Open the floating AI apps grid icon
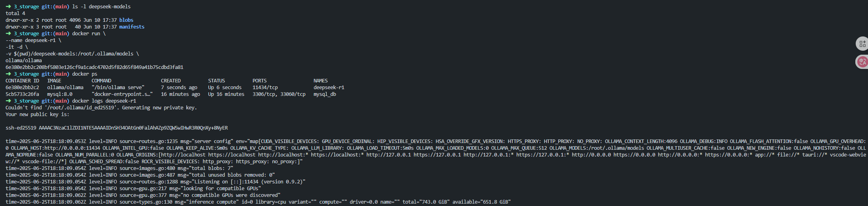Screen dimensions: 868x206 pyautogui.click(x=862, y=44)
